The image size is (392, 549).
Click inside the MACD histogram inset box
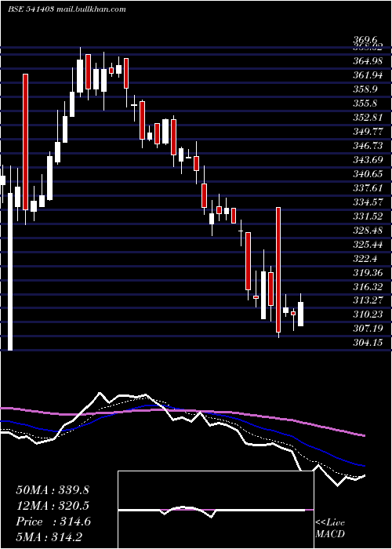click(x=216, y=510)
